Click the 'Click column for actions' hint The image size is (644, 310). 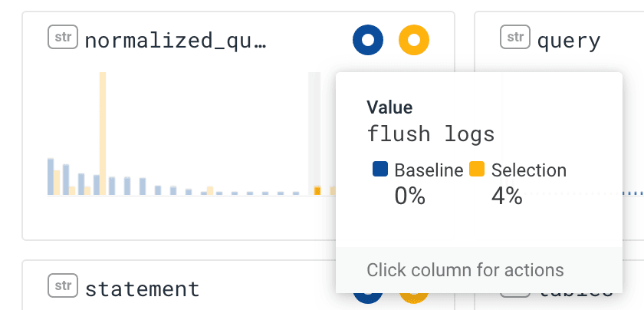(x=465, y=270)
